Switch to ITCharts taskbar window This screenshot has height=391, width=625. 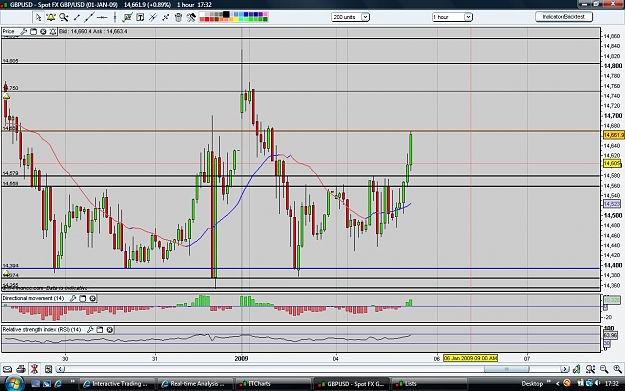click(273, 384)
